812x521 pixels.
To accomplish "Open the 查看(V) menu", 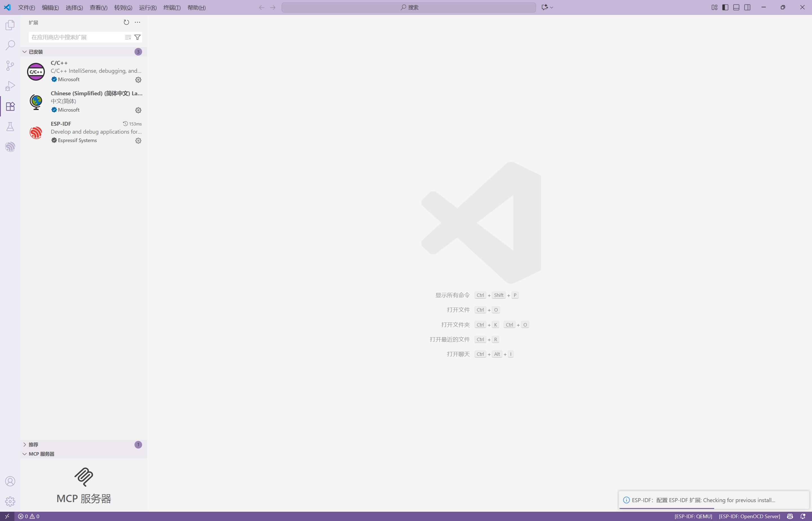I will click(x=98, y=7).
